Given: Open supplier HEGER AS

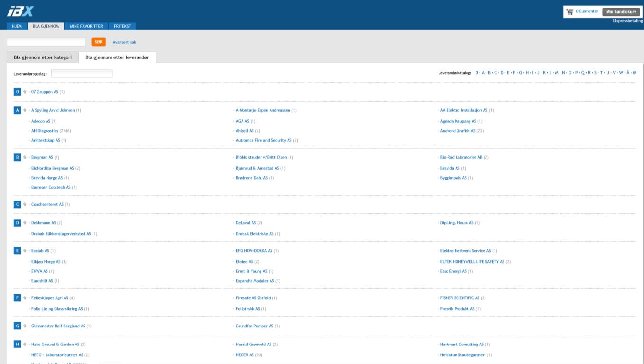Looking at the screenshot, I should pyautogui.click(x=245, y=355).
